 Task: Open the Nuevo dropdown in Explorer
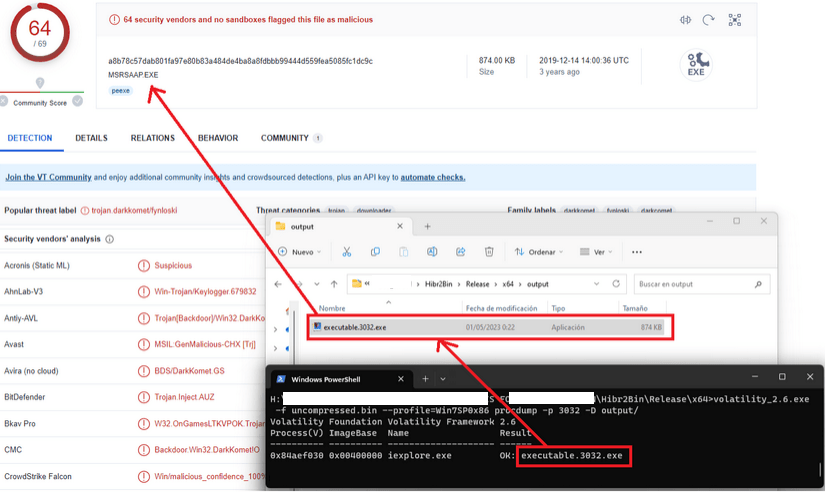(299, 252)
